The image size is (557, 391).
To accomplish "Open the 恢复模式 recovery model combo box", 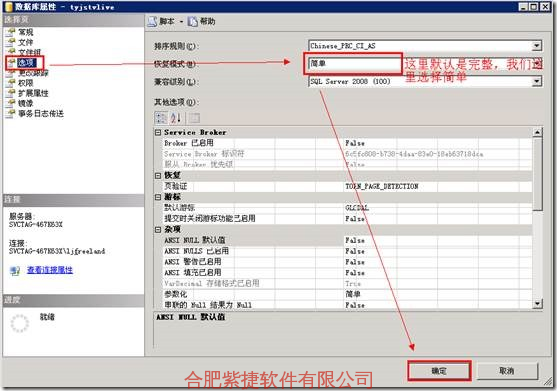I will click(x=425, y=64).
